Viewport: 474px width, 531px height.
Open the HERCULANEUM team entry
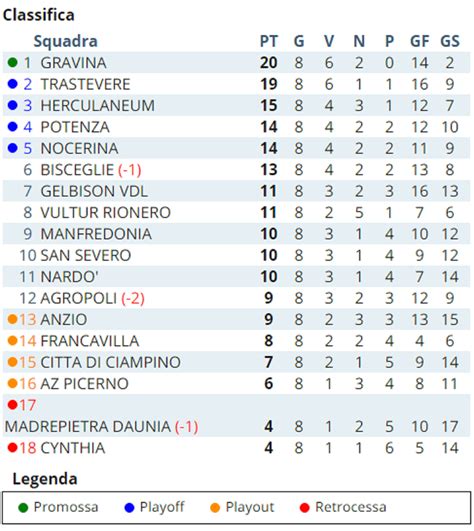point(98,105)
